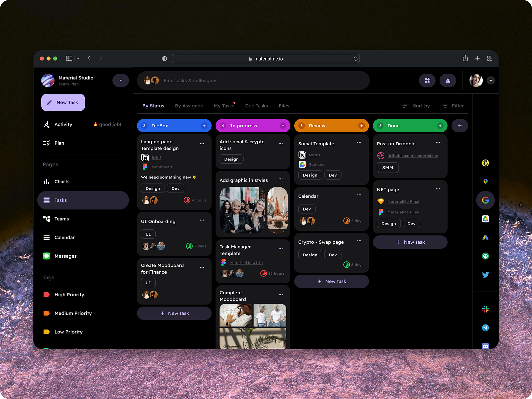Select the Medium Priority tag
Viewport: 532px width, 399px height.
[73, 313]
